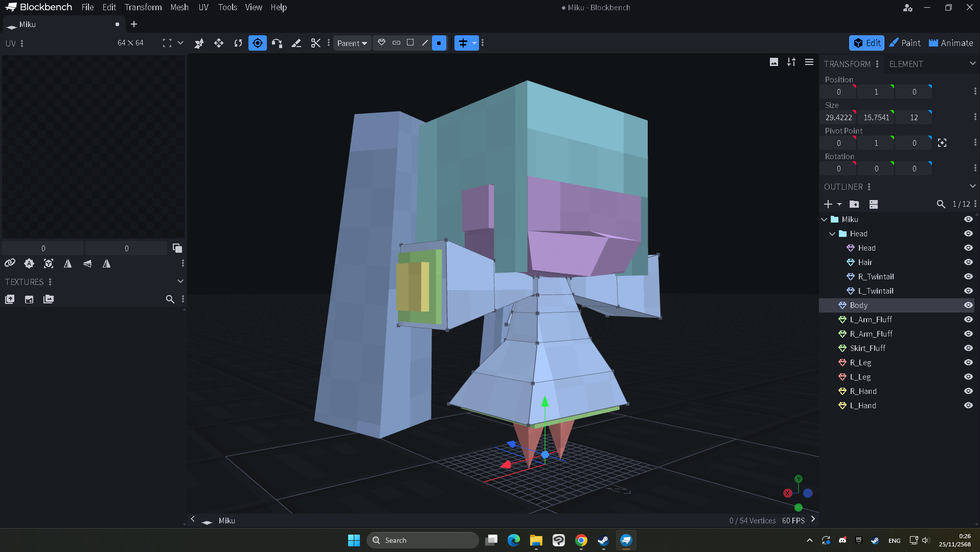Viewport: 980px width, 552px height.
Task: Click the Auto UV icon
Action: (29, 263)
